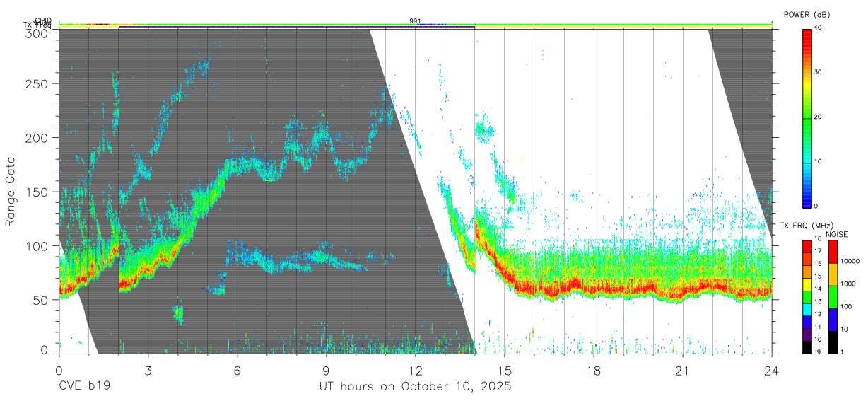Click the 18 tick on the UT hours axis
This screenshot has height=401, width=868.
pos(593,371)
